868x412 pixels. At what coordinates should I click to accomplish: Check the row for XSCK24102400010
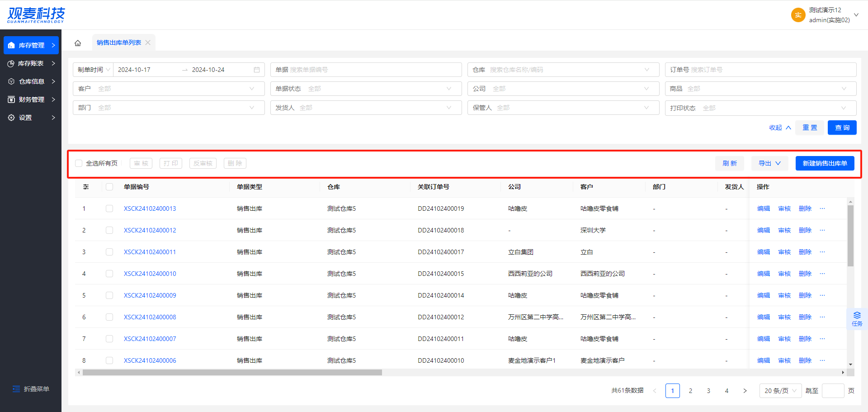point(109,274)
